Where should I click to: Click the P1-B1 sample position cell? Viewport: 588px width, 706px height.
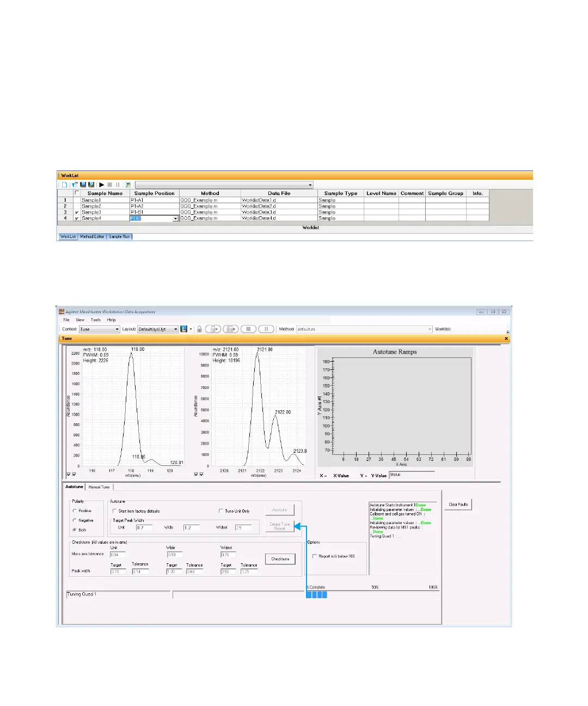pyautogui.click(x=154, y=212)
